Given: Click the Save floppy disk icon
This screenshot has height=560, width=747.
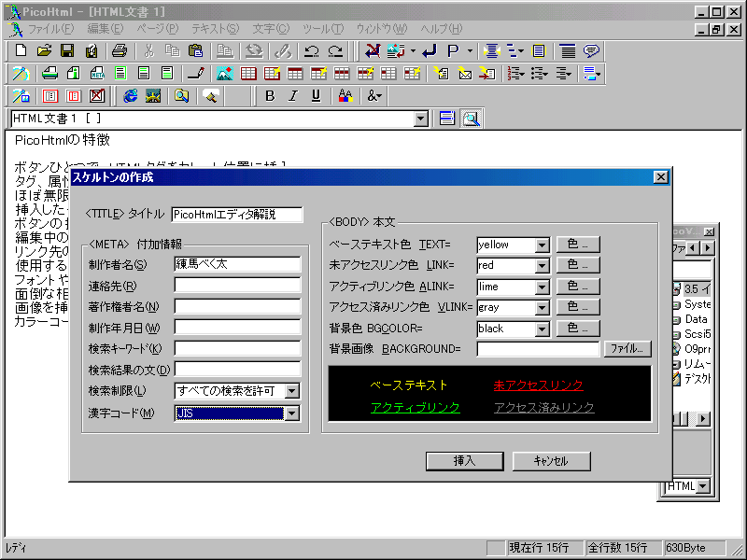Looking at the screenshot, I should (x=67, y=50).
